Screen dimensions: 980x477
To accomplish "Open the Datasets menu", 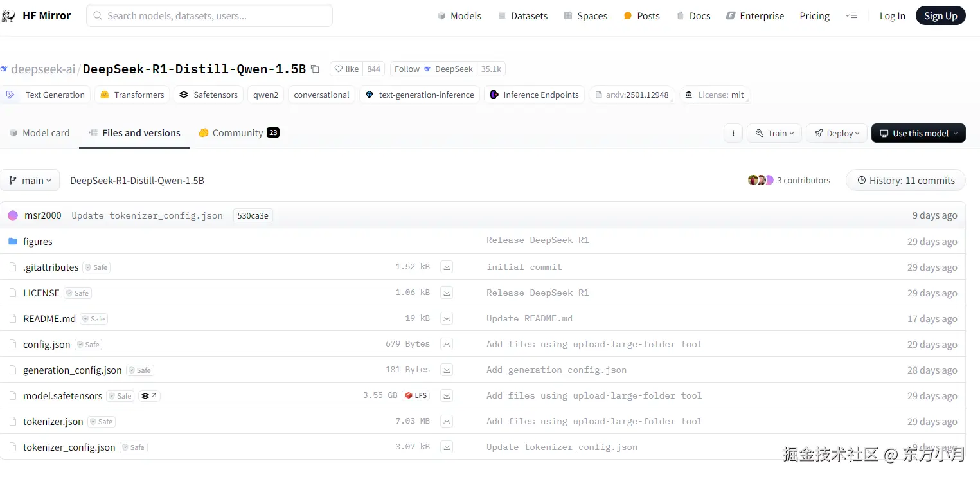I will (522, 16).
